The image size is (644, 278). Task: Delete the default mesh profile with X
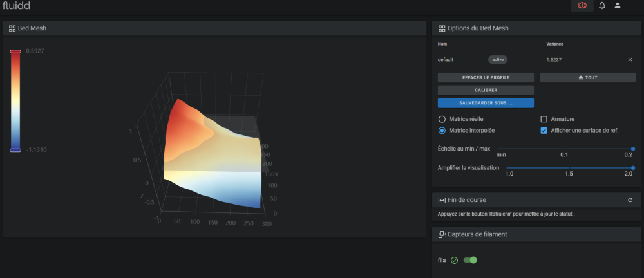click(x=630, y=60)
